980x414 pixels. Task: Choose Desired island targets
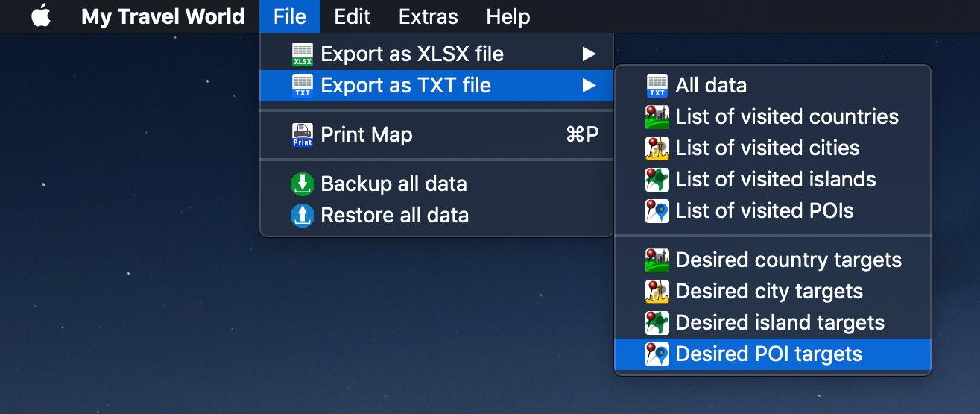pyautogui.click(x=773, y=323)
